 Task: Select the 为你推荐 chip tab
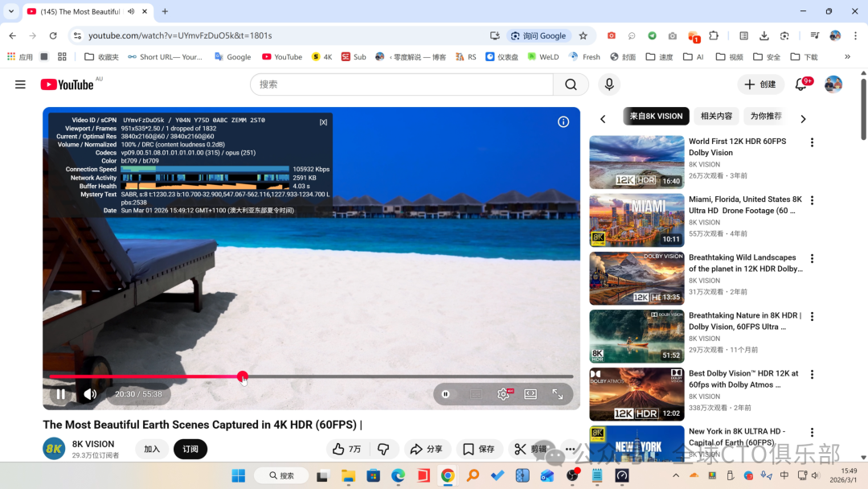[765, 116]
